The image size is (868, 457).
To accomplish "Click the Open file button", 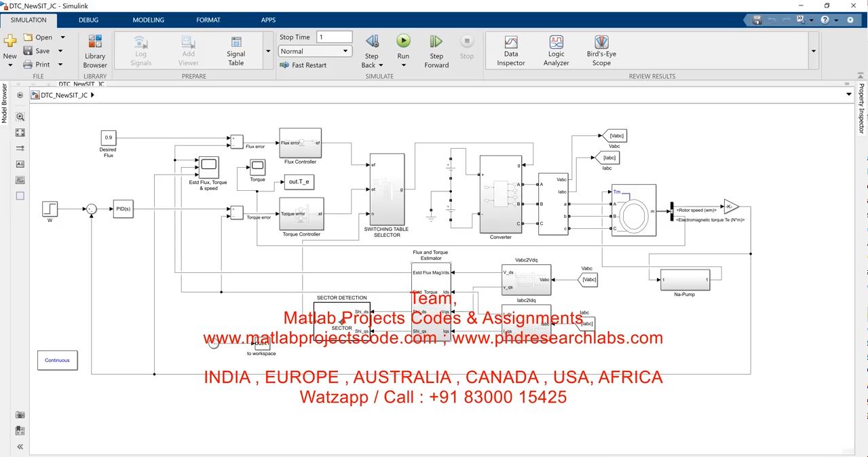I will (x=38, y=37).
